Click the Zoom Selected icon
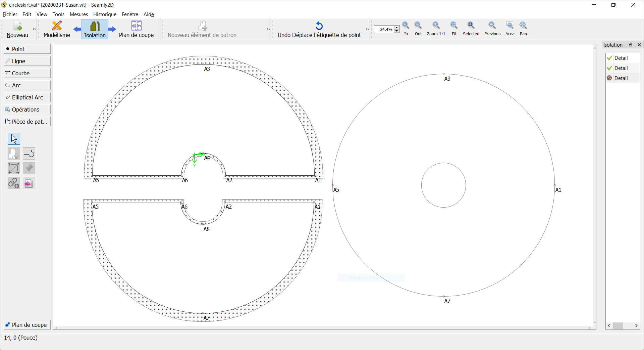 (x=471, y=26)
